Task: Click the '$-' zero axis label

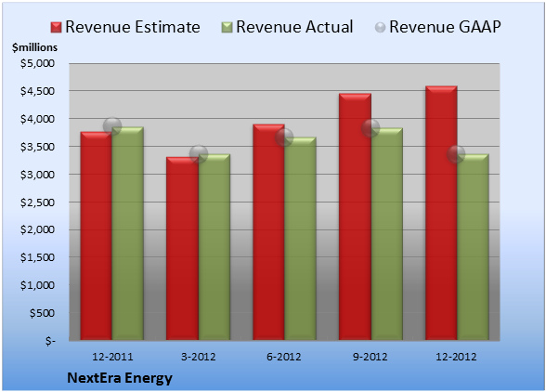Action: coord(50,341)
